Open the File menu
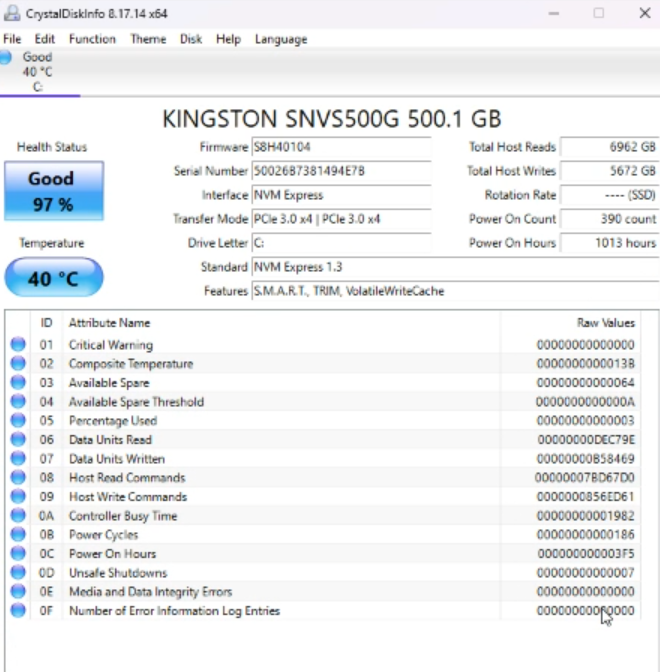 (12, 39)
